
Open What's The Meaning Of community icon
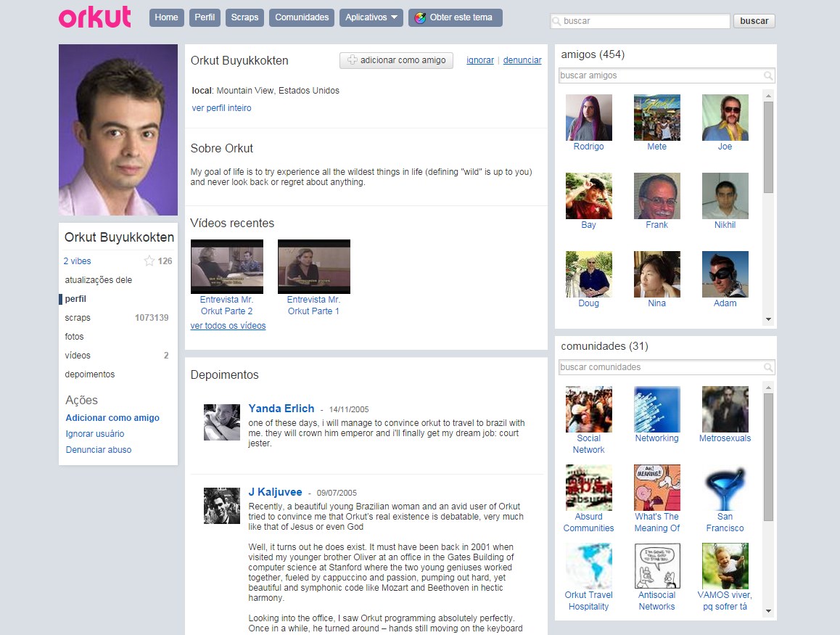tap(656, 488)
